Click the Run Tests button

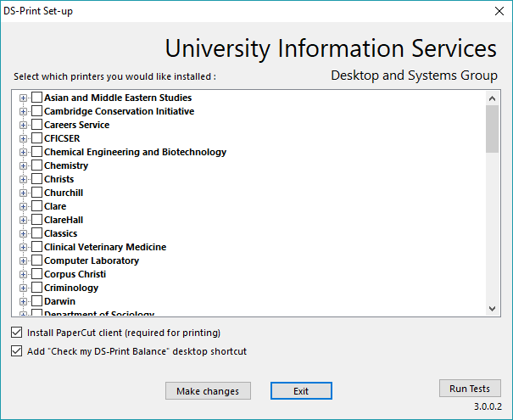(470, 389)
